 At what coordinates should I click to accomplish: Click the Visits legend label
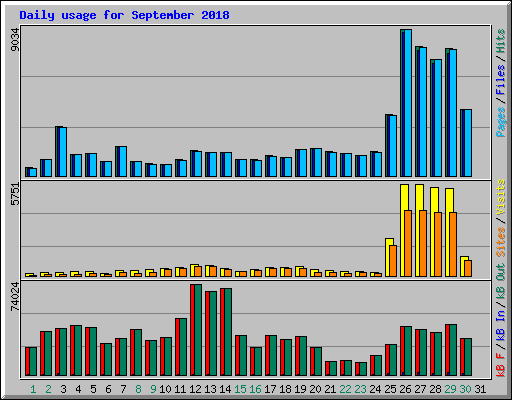[x=501, y=197]
